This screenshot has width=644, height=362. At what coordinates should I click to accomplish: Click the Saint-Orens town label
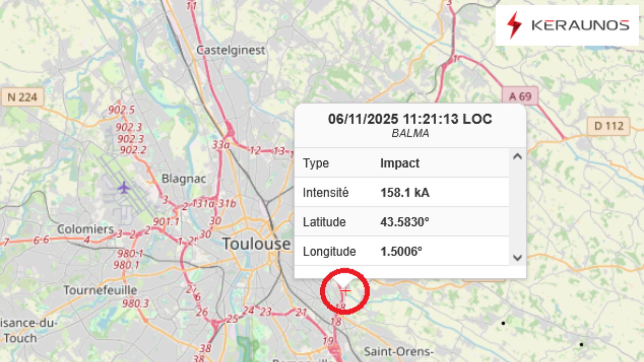coord(399,352)
